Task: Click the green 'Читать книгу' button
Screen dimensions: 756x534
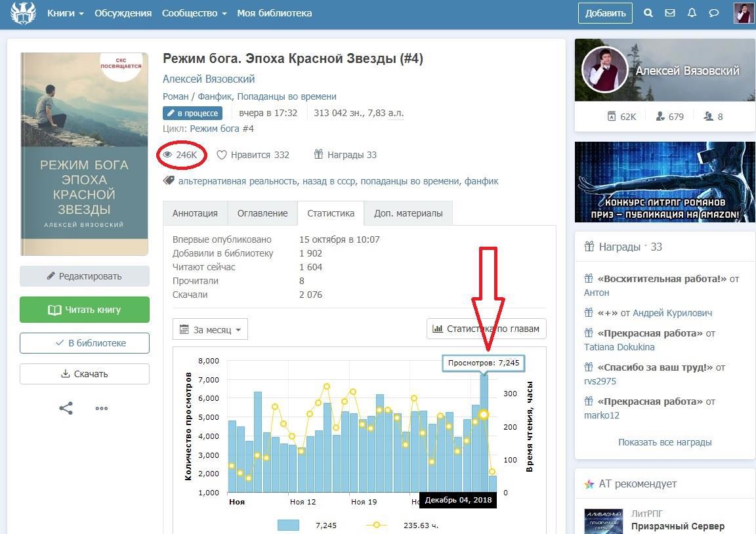Action: click(x=85, y=310)
